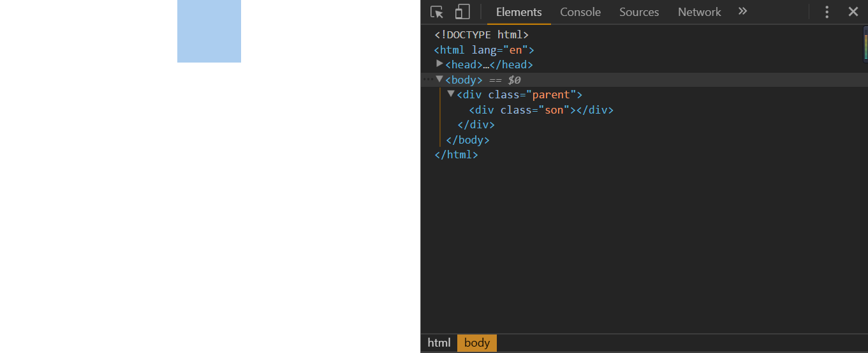Image resolution: width=868 pixels, height=353 pixels.
Task: Open the Sources tab
Action: point(639,12)
